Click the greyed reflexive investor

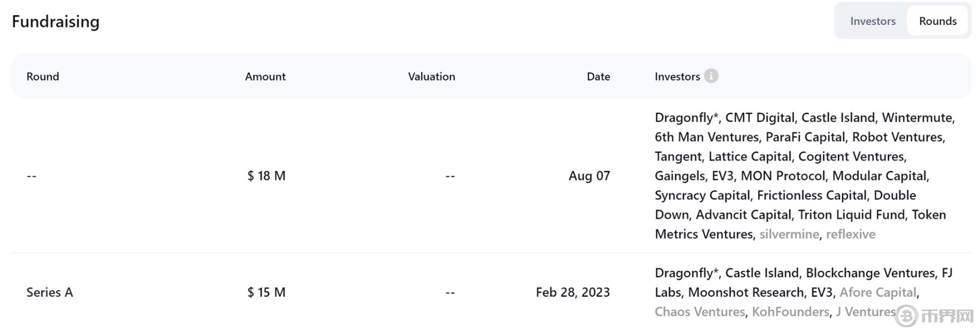tap(850, 234)
